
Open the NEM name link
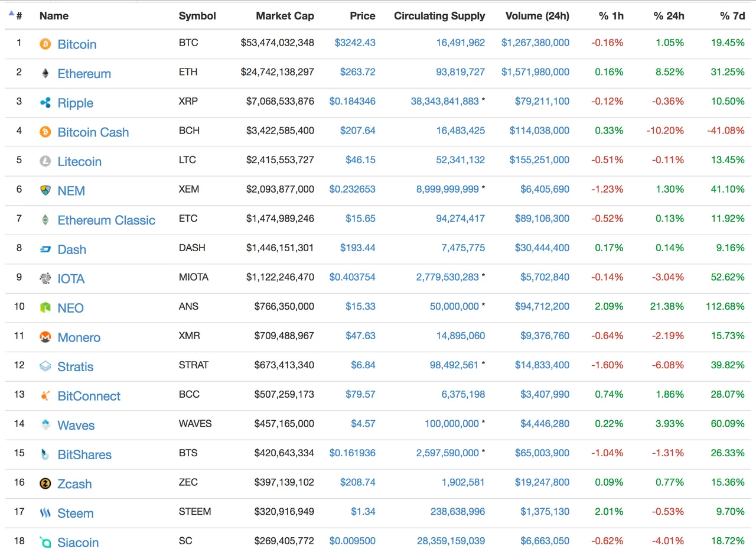71,191
